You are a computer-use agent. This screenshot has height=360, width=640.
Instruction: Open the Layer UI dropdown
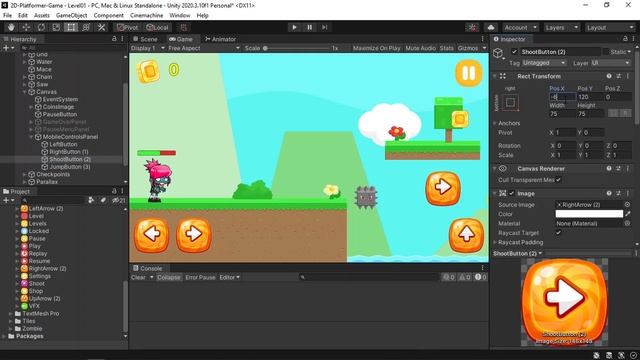tap(611, 63)
